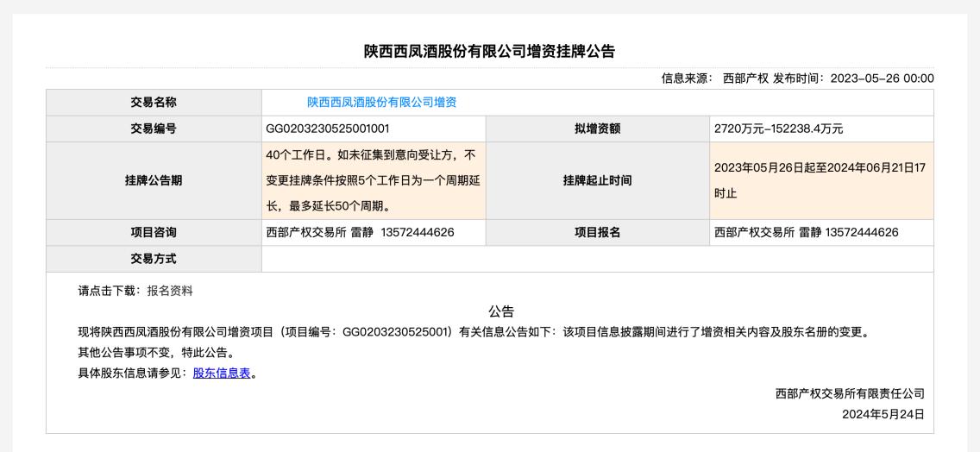
Task: Click the 挂牌公告期 label cell
Action: (154, 180)
